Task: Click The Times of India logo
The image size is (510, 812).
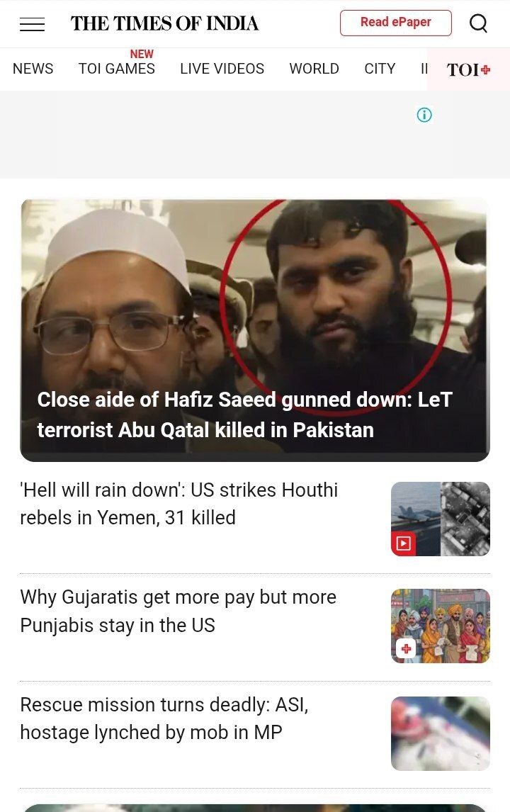Action: [164, 23]
